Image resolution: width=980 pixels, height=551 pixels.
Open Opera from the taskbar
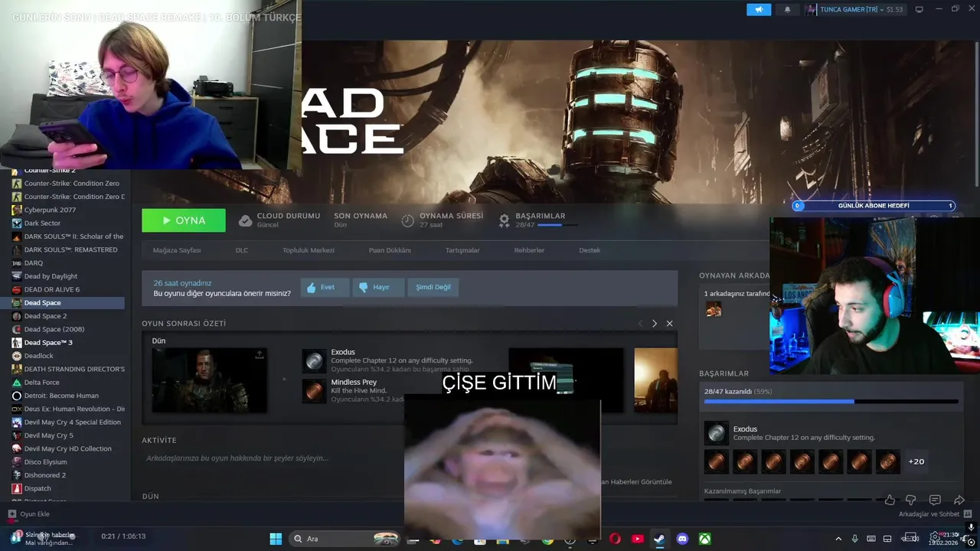[x=616, y=539]
